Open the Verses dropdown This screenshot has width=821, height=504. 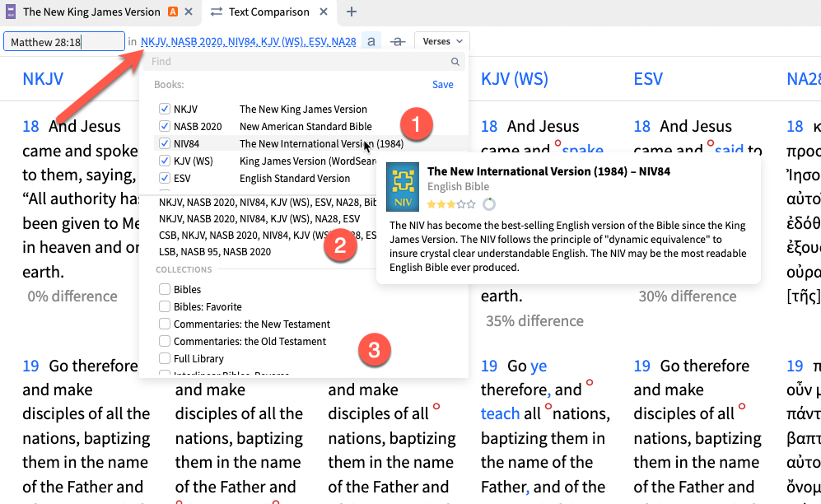(442, 41)
